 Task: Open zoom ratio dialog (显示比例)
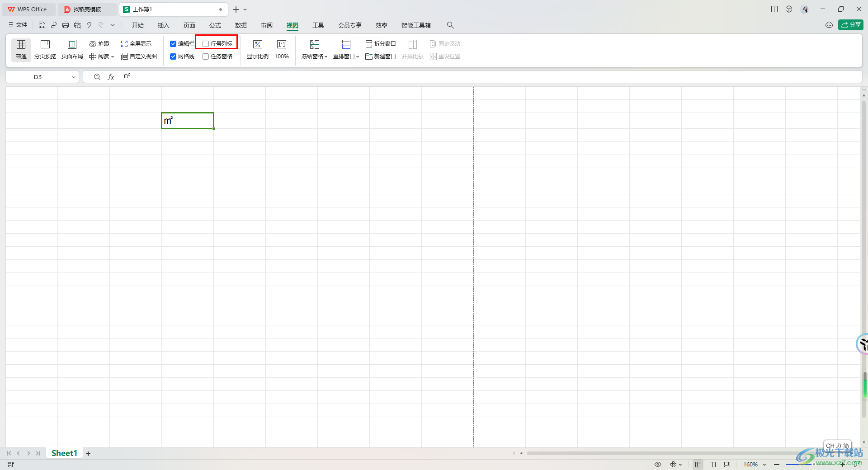point(258,50)
